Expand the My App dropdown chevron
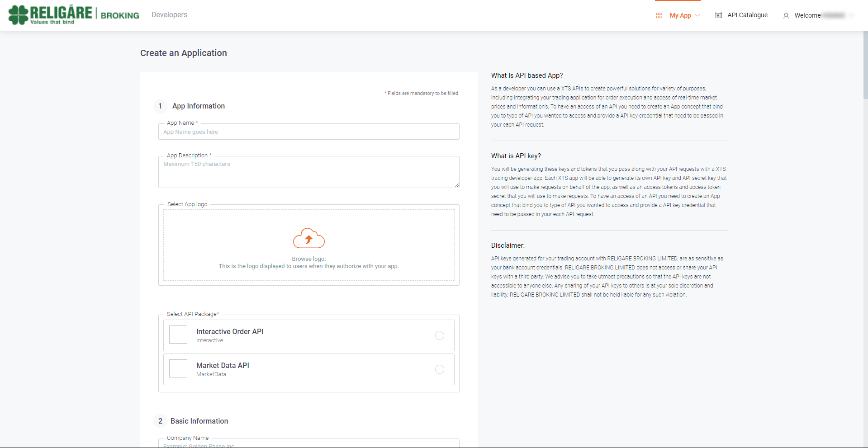 pyautogui.click(x=697, y=15)
